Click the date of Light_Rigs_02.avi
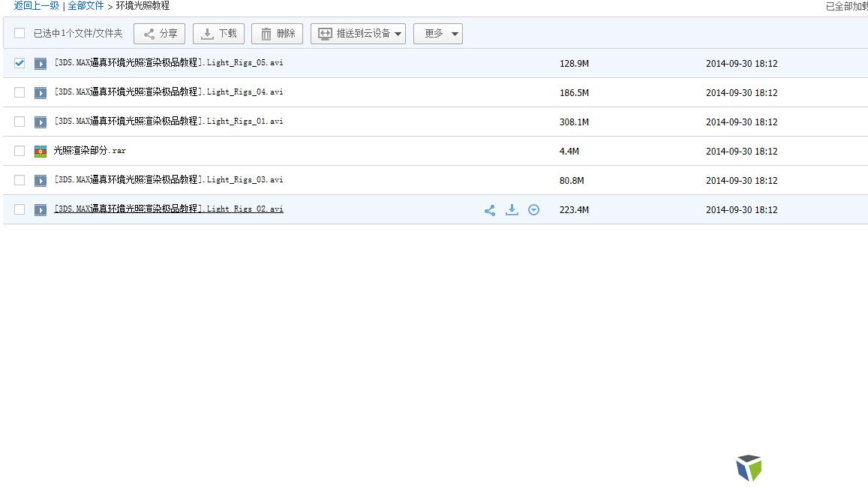This screenshot has width=868, height=487. click(742, 210)
